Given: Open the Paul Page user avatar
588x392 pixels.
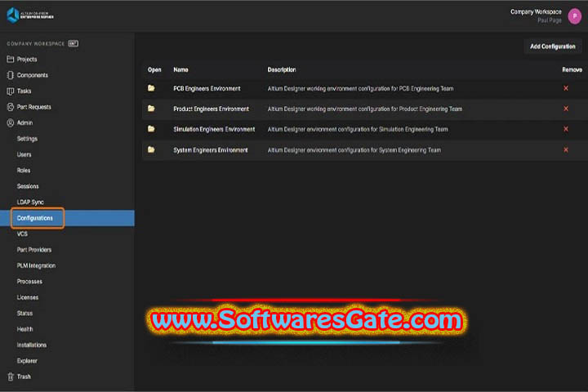Looking at the screenshot, I should coord(574,16).
